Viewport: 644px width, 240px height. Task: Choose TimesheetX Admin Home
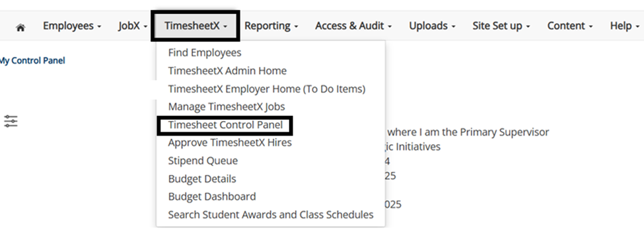227,71
